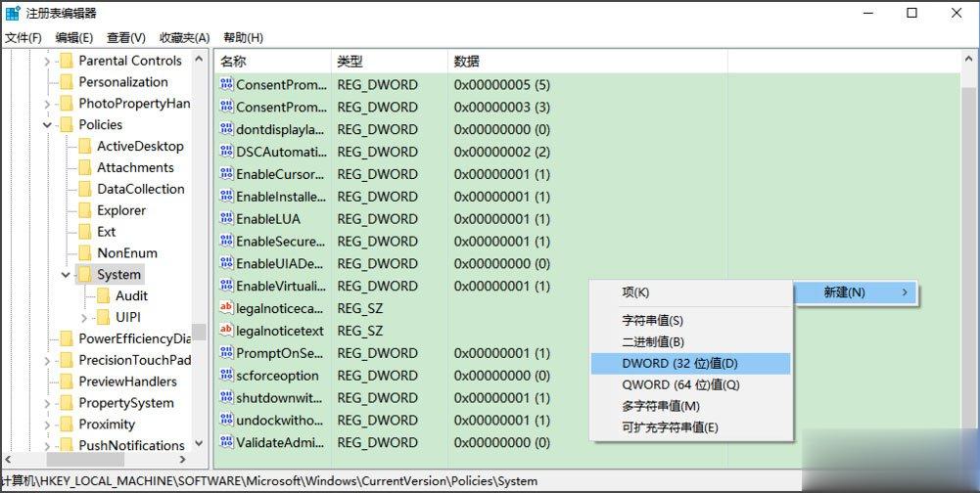Select the PowerEfficiencyDia tree item
980x493 pixels.
tap(134, 339)
